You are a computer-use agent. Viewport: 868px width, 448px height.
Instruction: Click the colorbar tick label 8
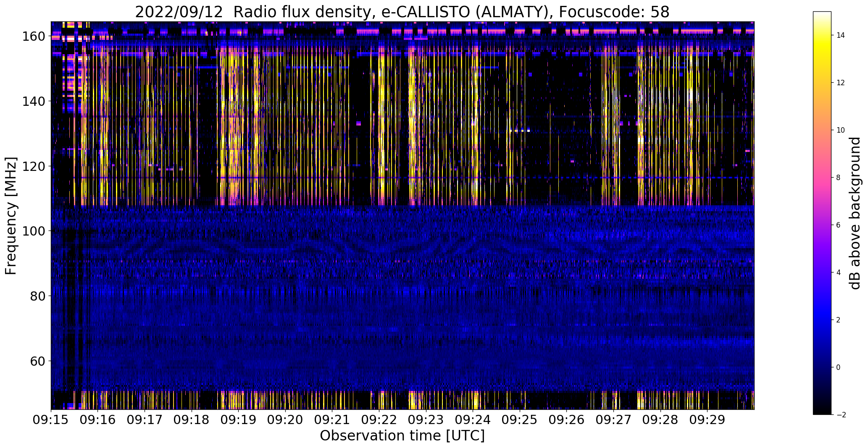pos(839,178)
